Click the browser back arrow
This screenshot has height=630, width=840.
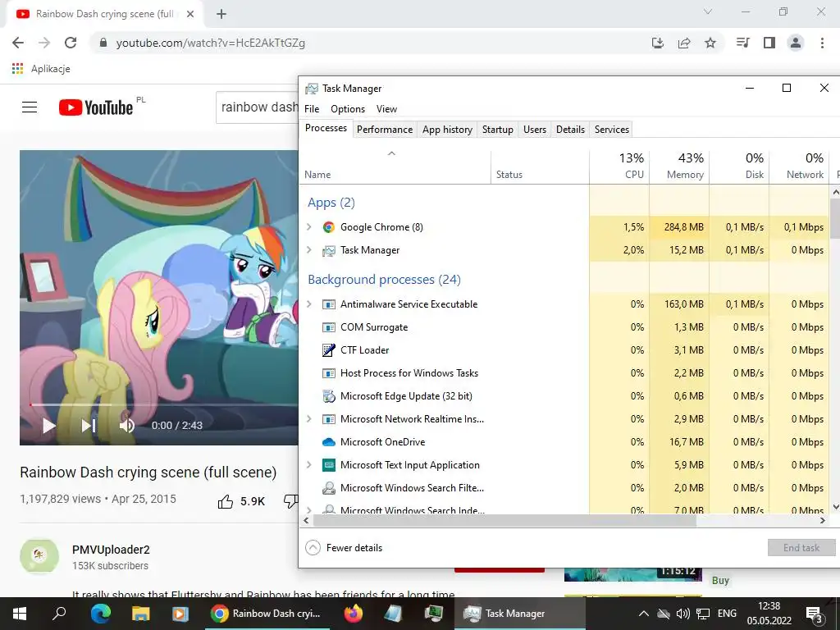coord(18,43)
